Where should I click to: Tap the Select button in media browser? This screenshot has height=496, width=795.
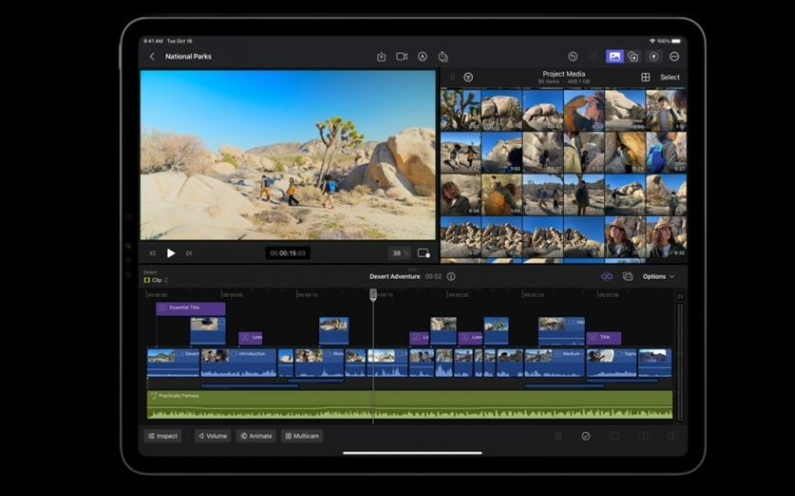tap(669, 77)
